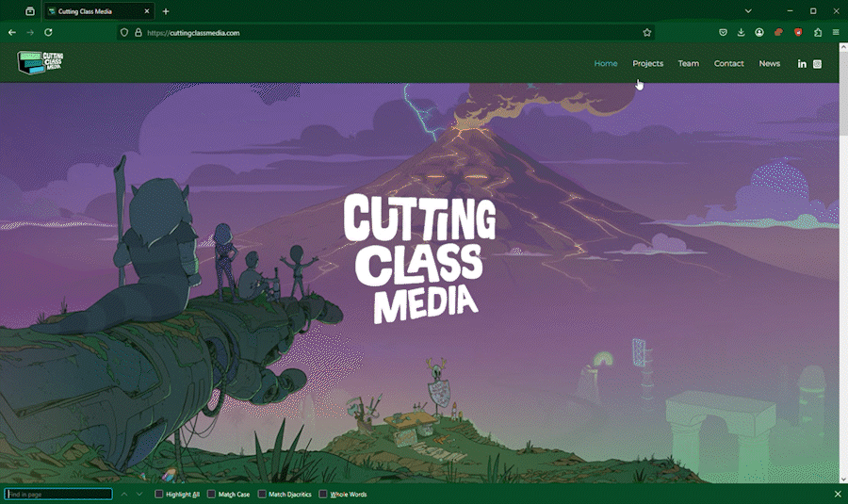848x504 pixels.
Task: Open the Downloads panel
Action: pos(741,32)
